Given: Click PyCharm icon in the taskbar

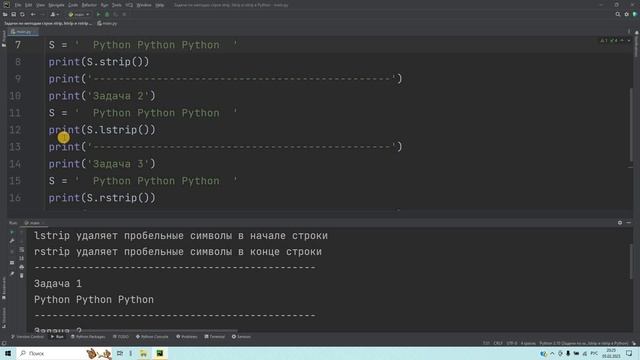Looking at the screenshot, I should [160, 353].
